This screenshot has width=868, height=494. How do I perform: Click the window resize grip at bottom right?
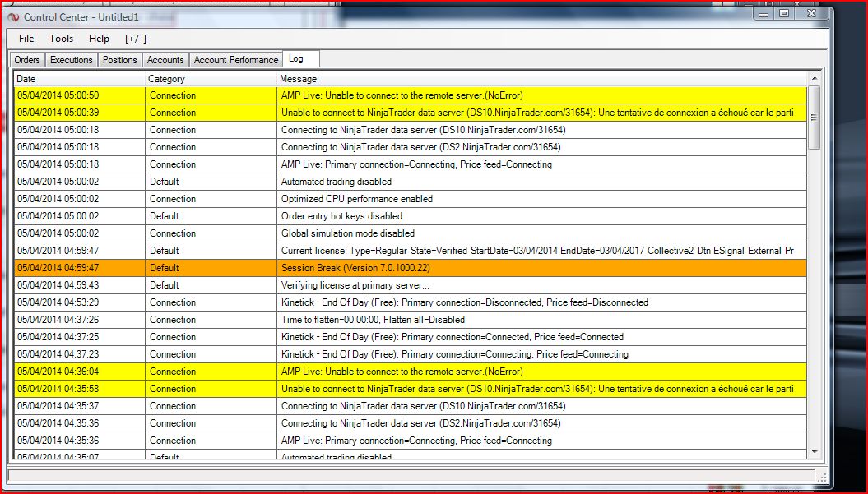point(822,476)
